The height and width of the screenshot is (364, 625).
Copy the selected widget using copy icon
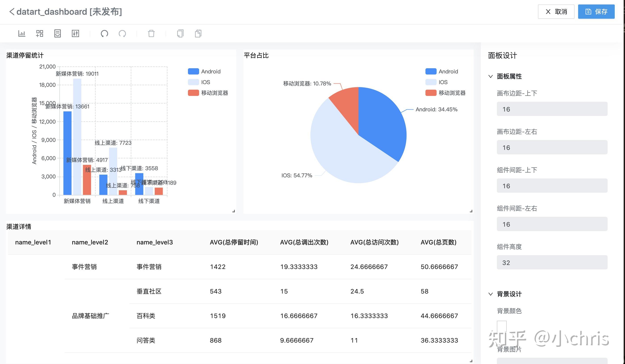180,33
